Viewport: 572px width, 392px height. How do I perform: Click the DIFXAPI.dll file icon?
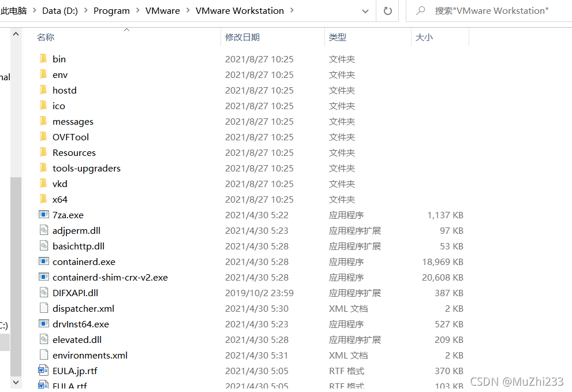point(44,293)
